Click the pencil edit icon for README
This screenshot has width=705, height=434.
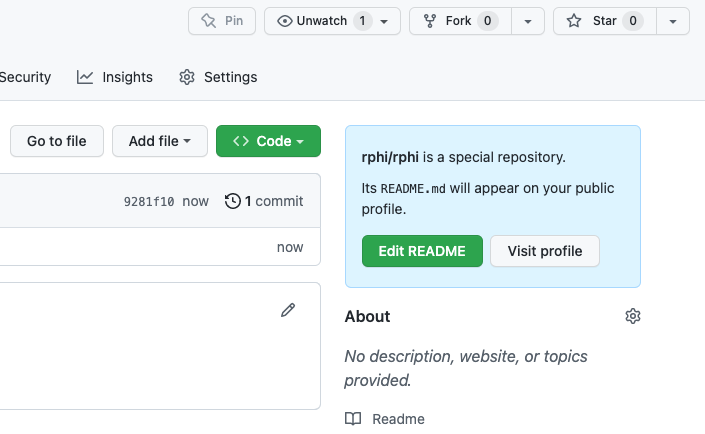click(288, 310)
